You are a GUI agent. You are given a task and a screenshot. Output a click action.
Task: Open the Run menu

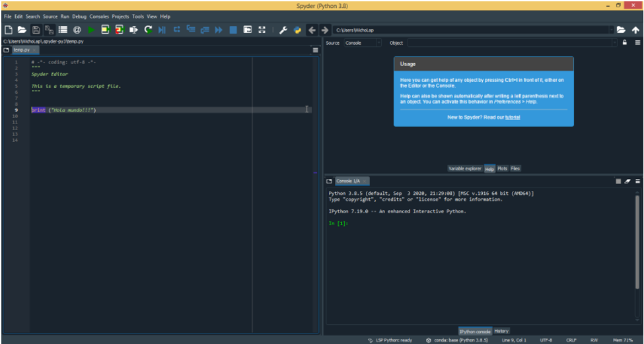(65, 17)
